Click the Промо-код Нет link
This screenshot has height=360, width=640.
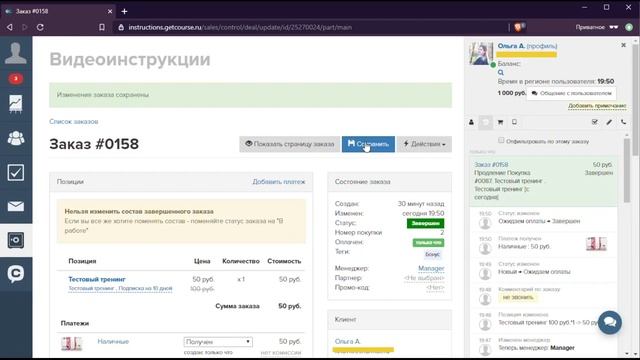point(435,287)
